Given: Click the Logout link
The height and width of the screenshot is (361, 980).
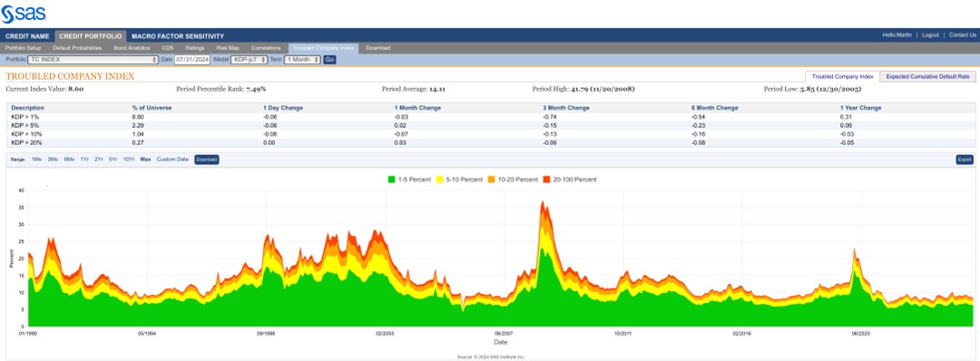Looking at the screenshot, I should click(930, 35).
